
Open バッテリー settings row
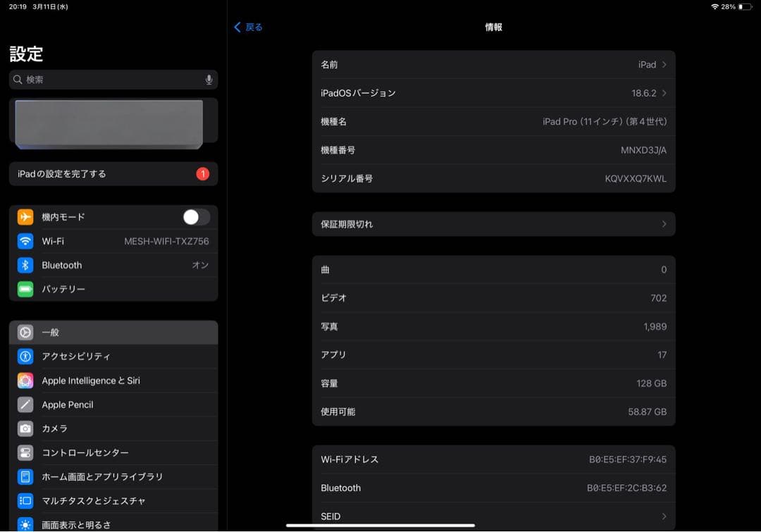point(113,289)
